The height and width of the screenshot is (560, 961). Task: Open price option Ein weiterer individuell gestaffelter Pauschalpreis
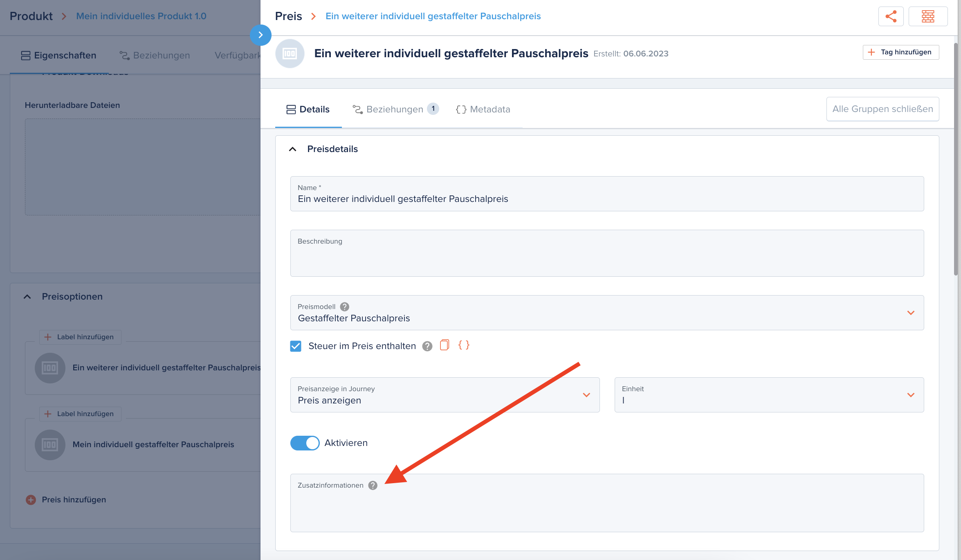pos(143,368)
